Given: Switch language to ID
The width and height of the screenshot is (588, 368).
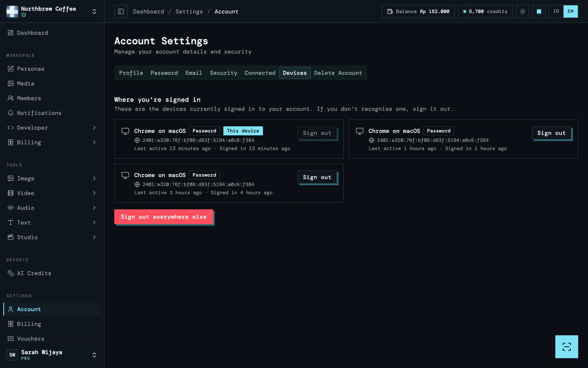Looking at the screenshot, I should (x=556, y=11).
